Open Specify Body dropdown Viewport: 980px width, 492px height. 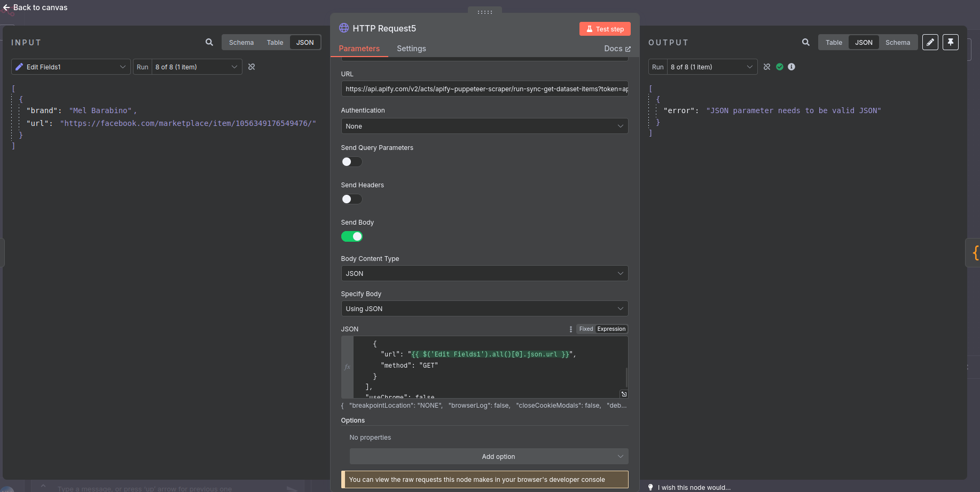(484, 308)
